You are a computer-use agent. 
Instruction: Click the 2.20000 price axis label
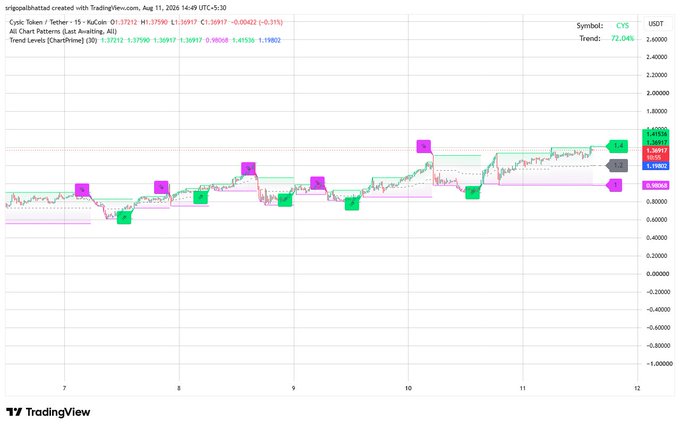coord(656,75)
